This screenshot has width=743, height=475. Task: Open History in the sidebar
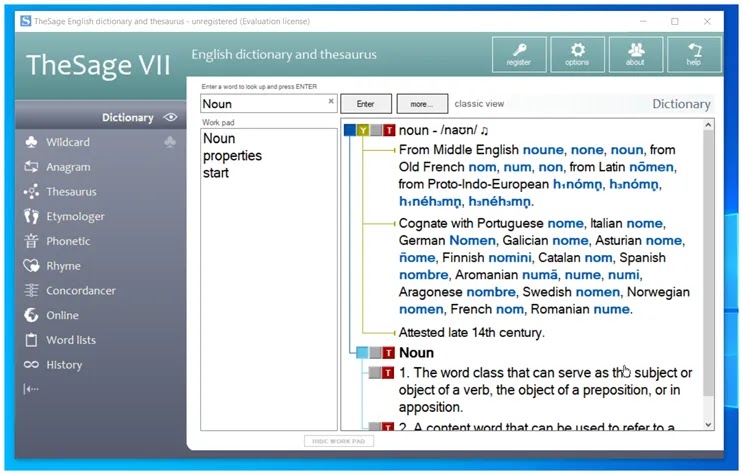[64, 365]
